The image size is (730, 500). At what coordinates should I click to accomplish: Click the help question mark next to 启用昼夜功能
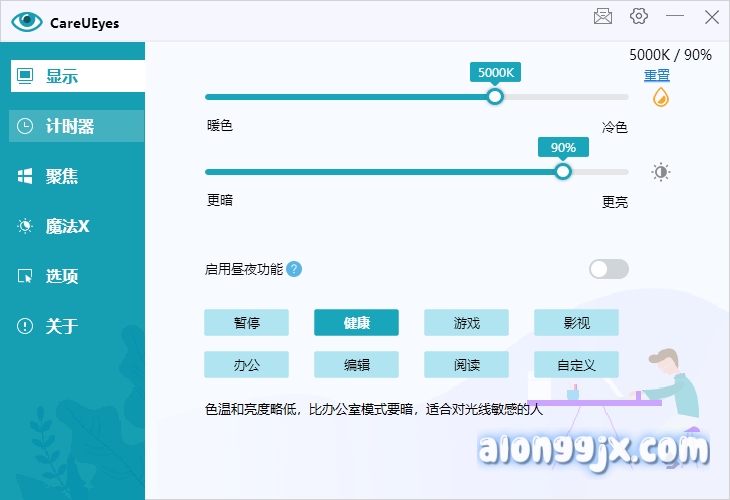(294, 269)
